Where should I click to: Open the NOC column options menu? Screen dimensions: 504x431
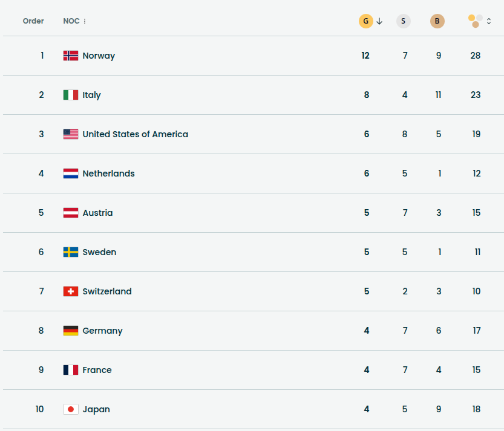click(x=85, y=21)
